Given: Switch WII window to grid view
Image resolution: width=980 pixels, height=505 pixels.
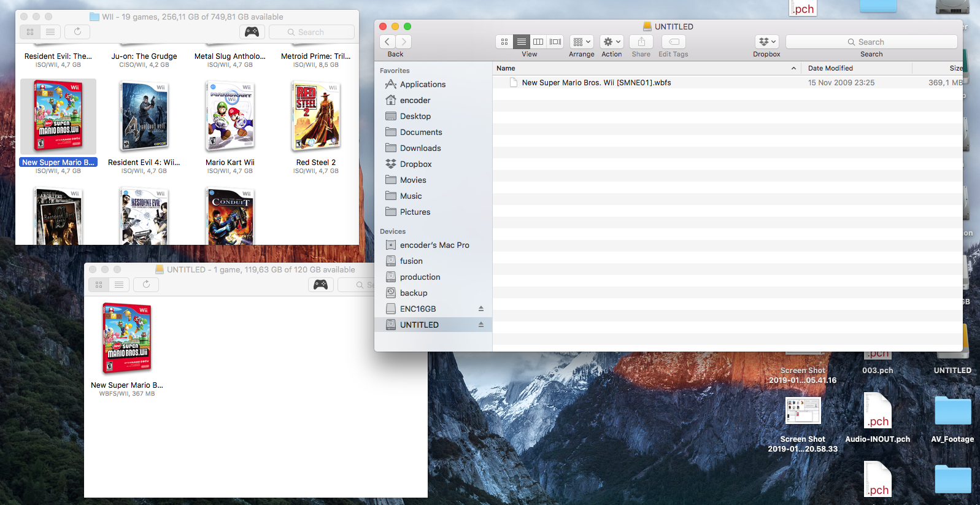Looking at the screenshot, I should point(30,32).
